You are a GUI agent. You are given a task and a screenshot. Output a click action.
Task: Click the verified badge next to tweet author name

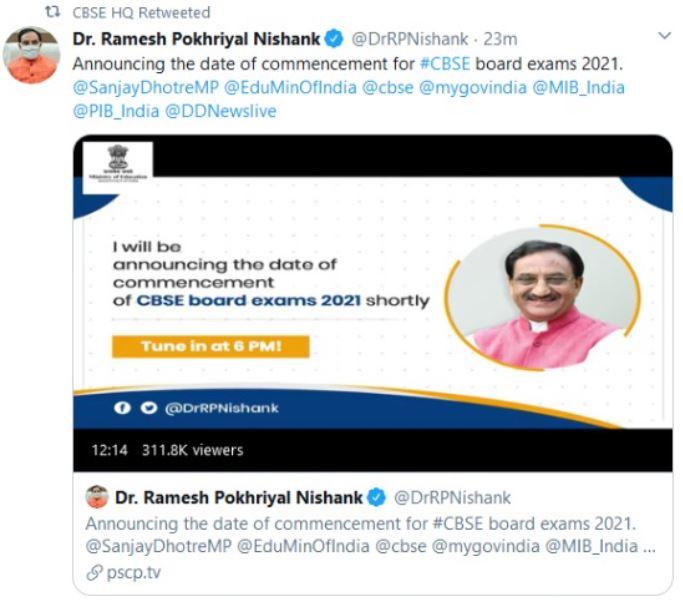click(x=335, y=39)
